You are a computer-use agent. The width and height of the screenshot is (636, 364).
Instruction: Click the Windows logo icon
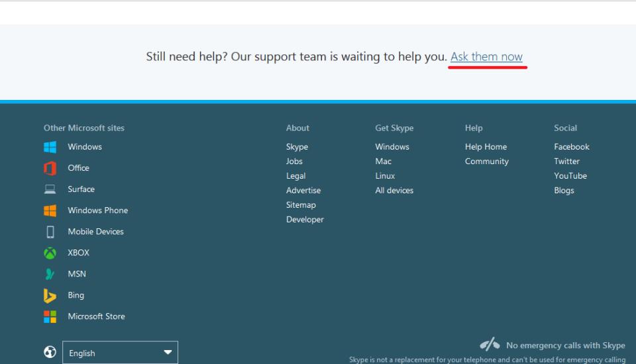click(50, 147)
